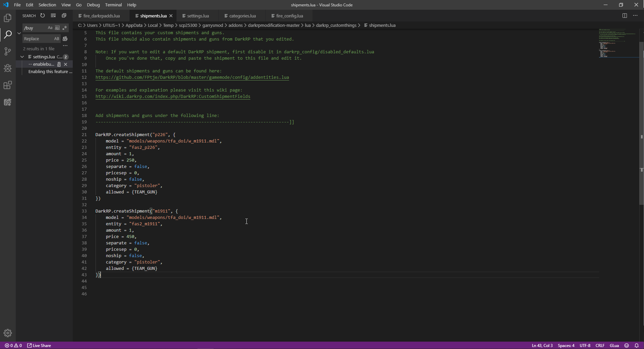Switch to the fire_darkrpadds.lua tab

(x=101, y=16)
